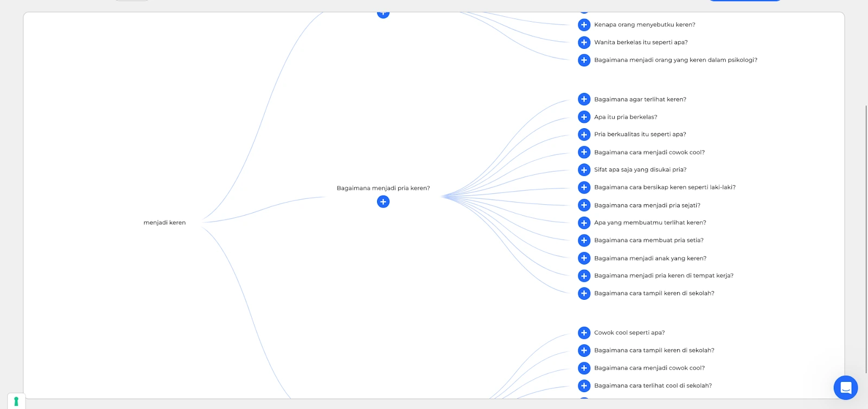Click plus next to "Bagaimana cara menjadi pria sejati?"
Viewport: 868px width, 409px height.
click(584, 205)
